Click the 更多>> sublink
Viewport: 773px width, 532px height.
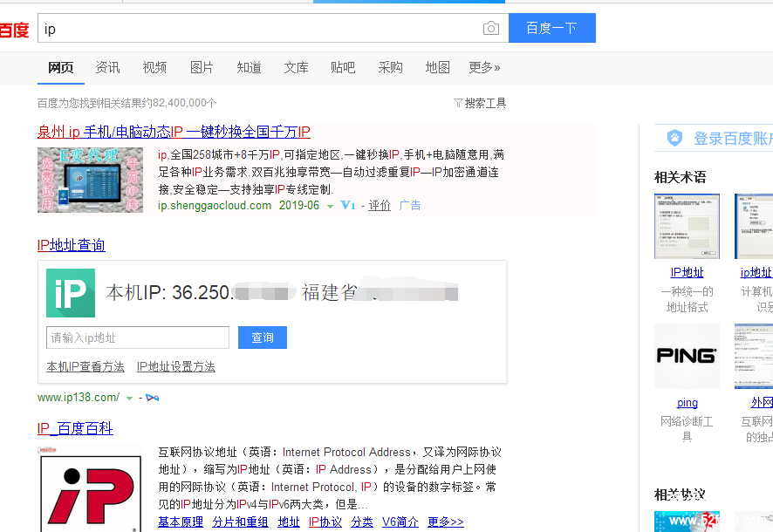click(x=446, y=522)
